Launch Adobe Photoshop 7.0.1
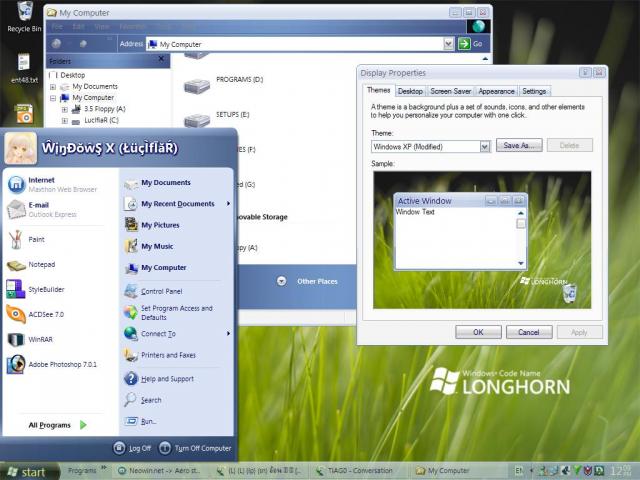The height and width of the screenshot is (480, 640). click(x=52, y=364)
